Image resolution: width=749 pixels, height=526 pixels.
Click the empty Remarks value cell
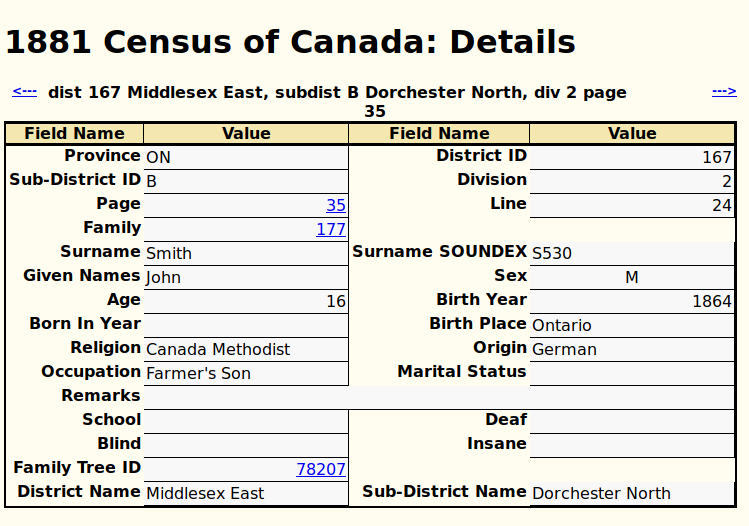pos(438,397)
